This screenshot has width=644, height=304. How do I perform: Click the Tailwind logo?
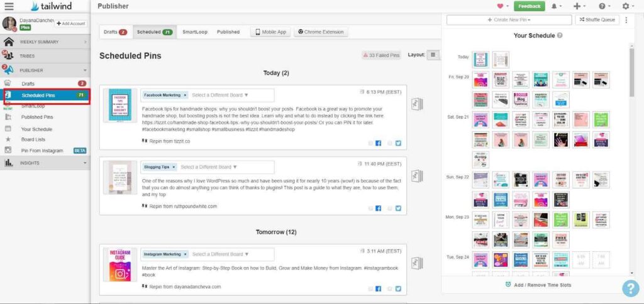click(x=50, y=6)
